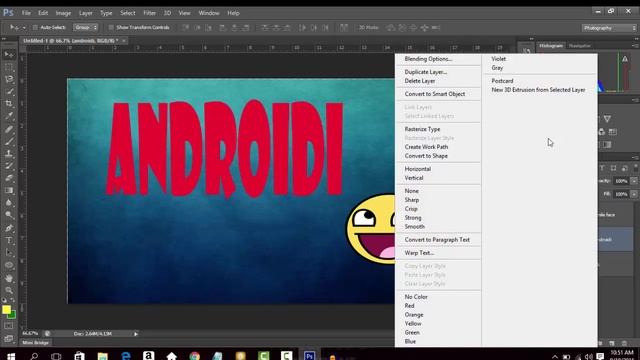Screen dimensions: 640x360
Task: Open the Photography workspace dropdown
Action: coord(609,28)
